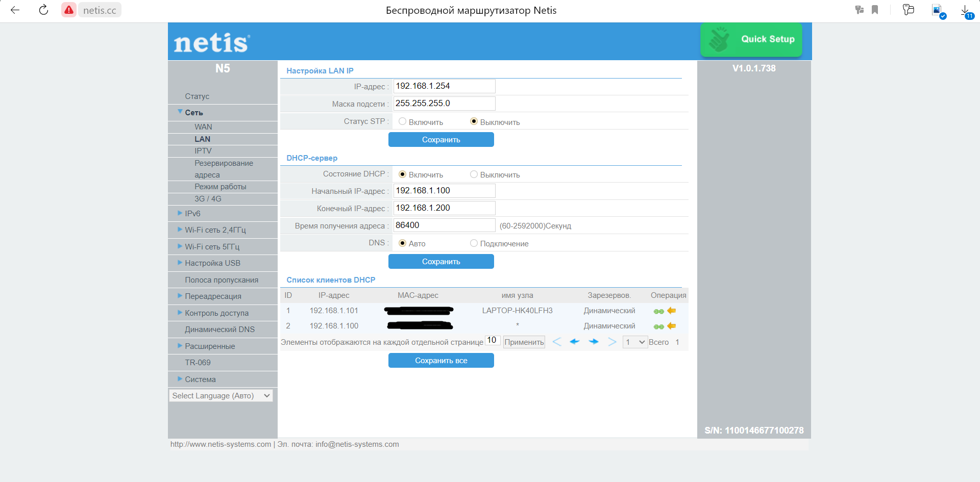Open the LAN submenu item
The height and width of the screenshot is (482, 980).
[202, 139]
